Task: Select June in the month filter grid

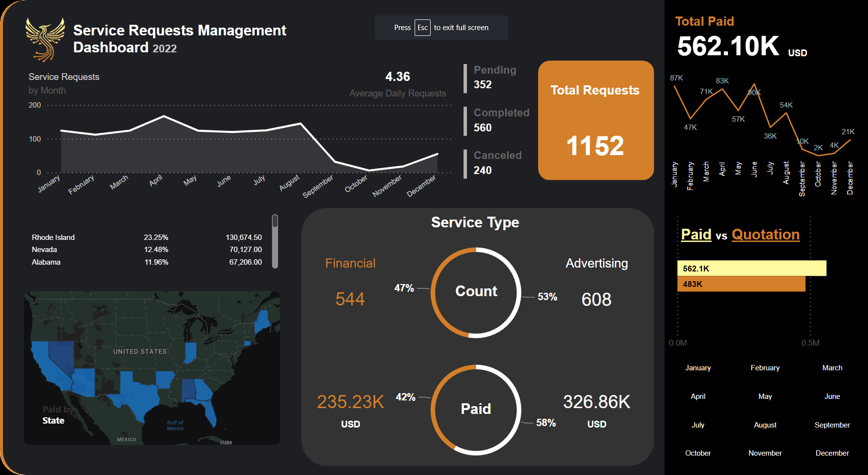Action: click(832, 396)
